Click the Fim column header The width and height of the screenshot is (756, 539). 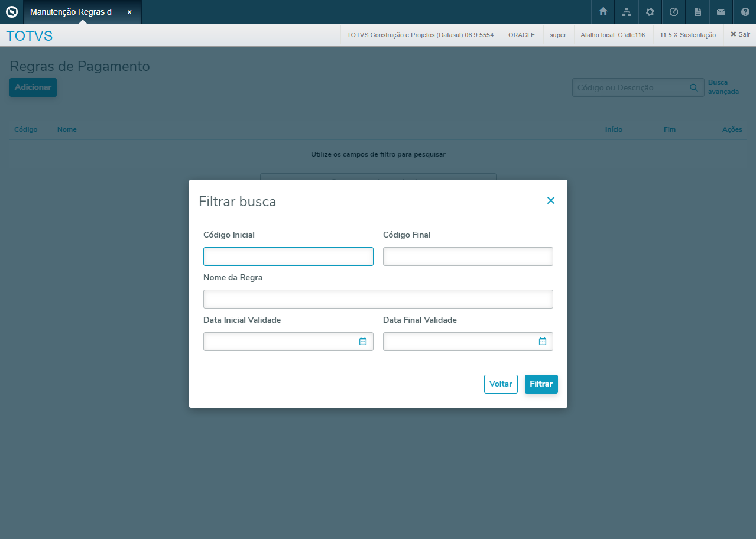[670, 129]
